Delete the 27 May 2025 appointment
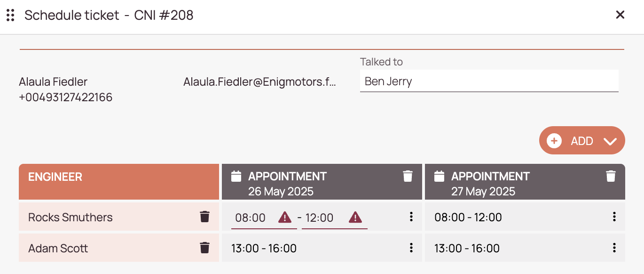This screenshot has width=644, height=274. 611,177
